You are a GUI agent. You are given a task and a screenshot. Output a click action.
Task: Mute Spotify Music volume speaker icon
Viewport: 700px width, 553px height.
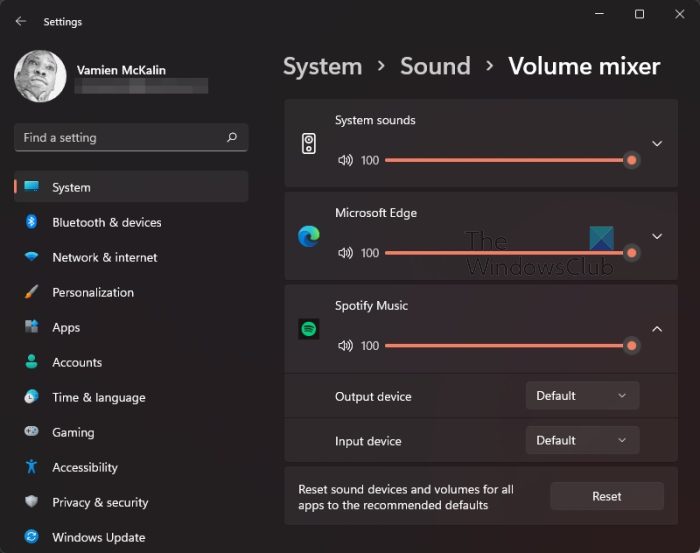tap(346, 346)
